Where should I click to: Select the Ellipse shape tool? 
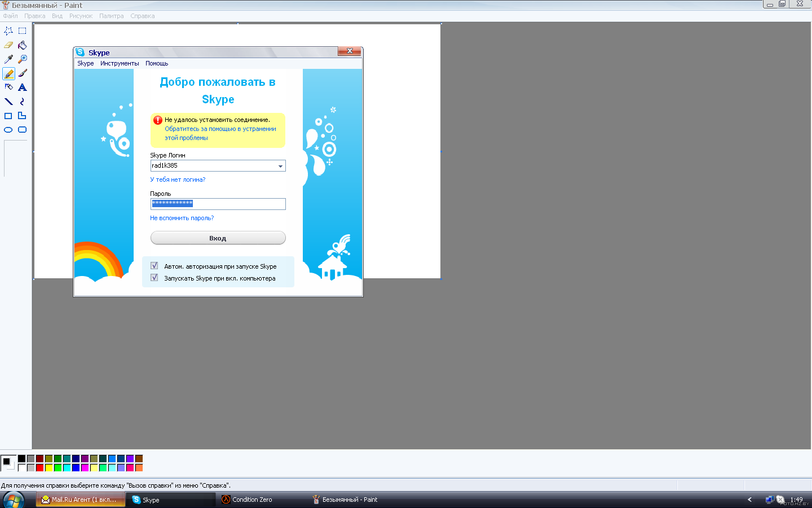(x=8, y=130)
